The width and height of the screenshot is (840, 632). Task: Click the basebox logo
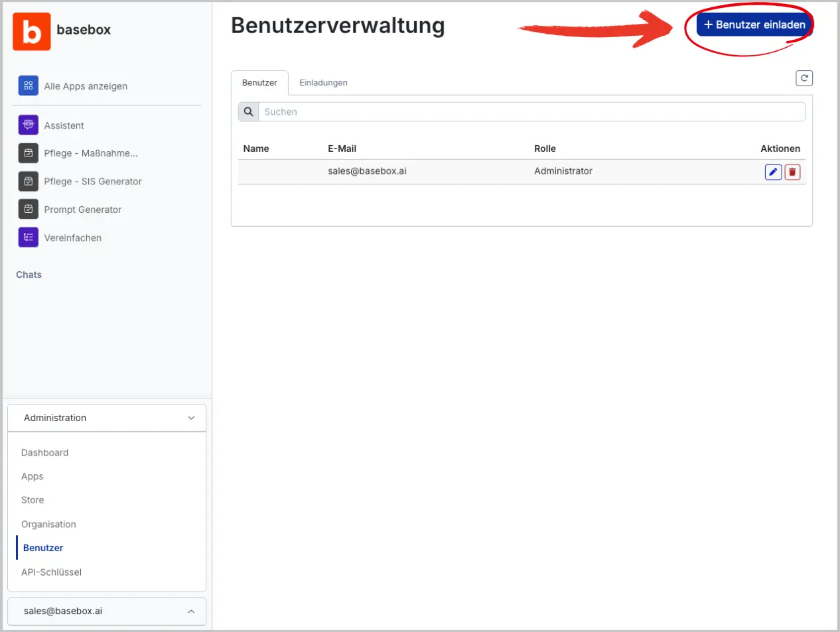[x=30, y=30]
